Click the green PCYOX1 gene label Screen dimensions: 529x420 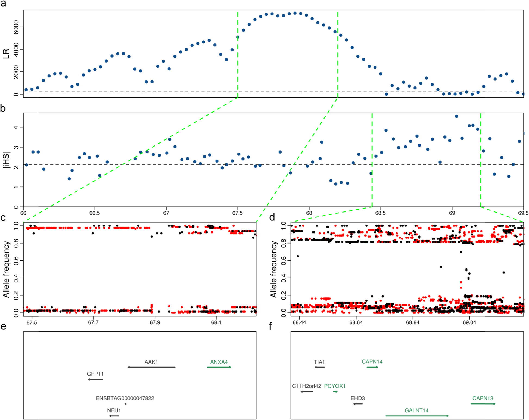pyautogui.click(x=335, y=386)
